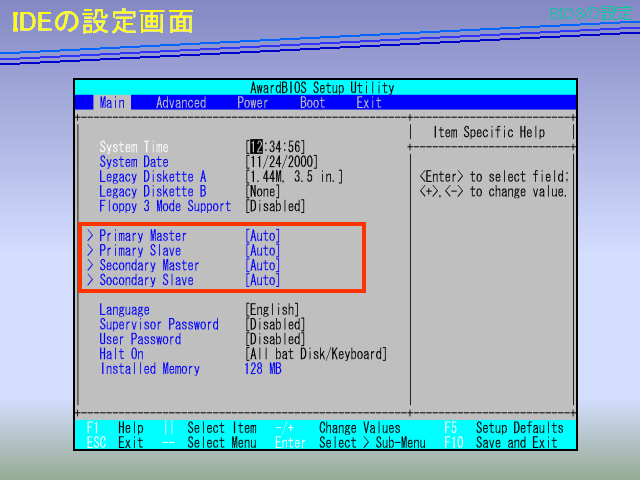
Task: Switch to the Advanced menu tab
Action: point(181,102)
